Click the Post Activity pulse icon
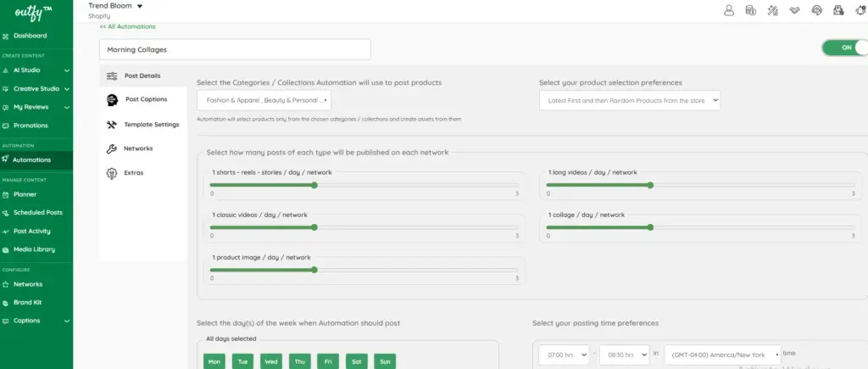 point(6,232)
